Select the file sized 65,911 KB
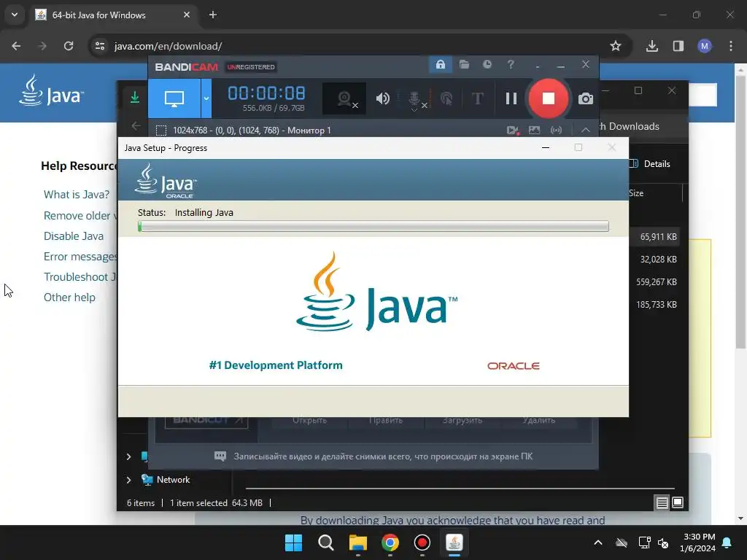This screenshot has height=560, width=747. (659, 237)
